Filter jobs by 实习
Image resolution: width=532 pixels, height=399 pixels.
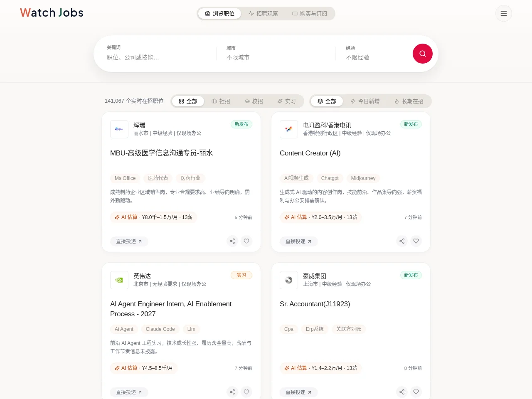pos(286,101)
